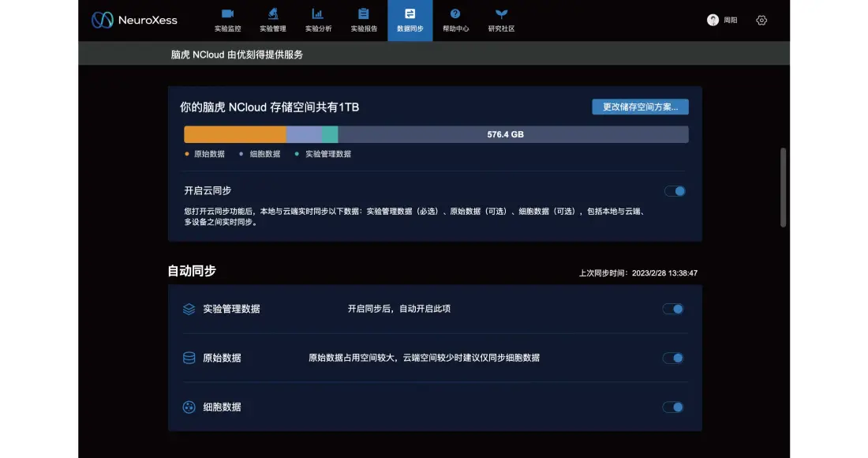Open 实验管理 microscope icon tab
The image size is (868, 458).
(273, 21)
